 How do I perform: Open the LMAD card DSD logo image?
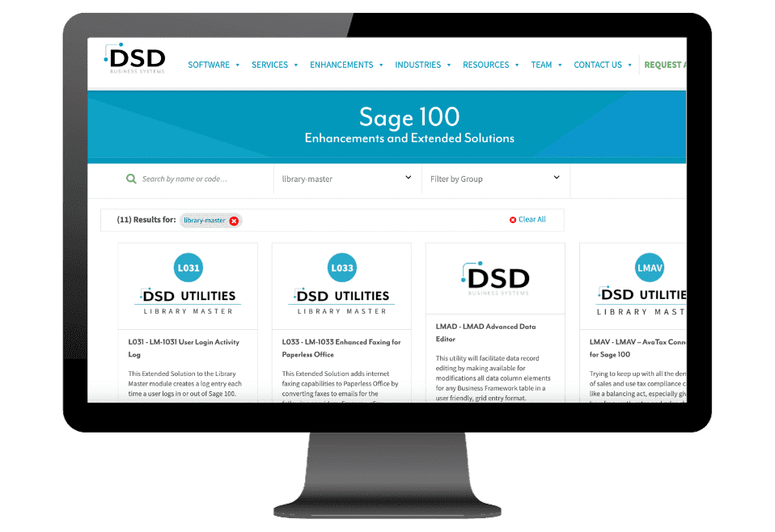495,278
